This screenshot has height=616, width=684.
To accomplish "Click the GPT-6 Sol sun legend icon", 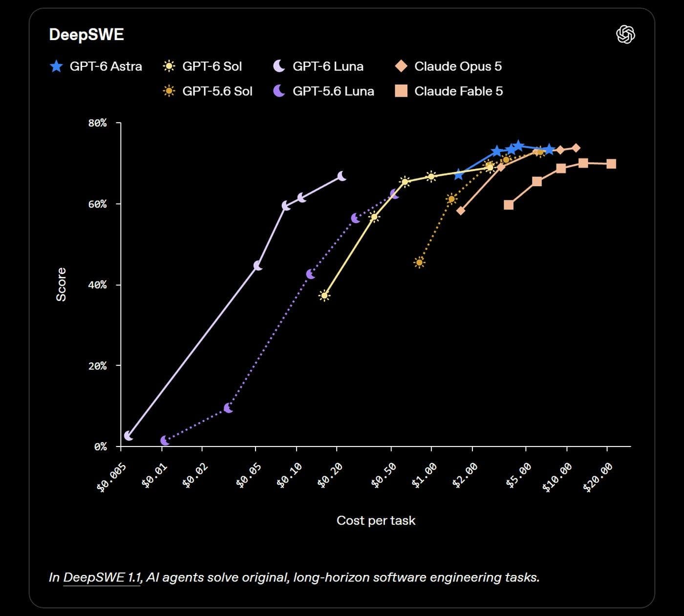I will [x=169, y=66].
